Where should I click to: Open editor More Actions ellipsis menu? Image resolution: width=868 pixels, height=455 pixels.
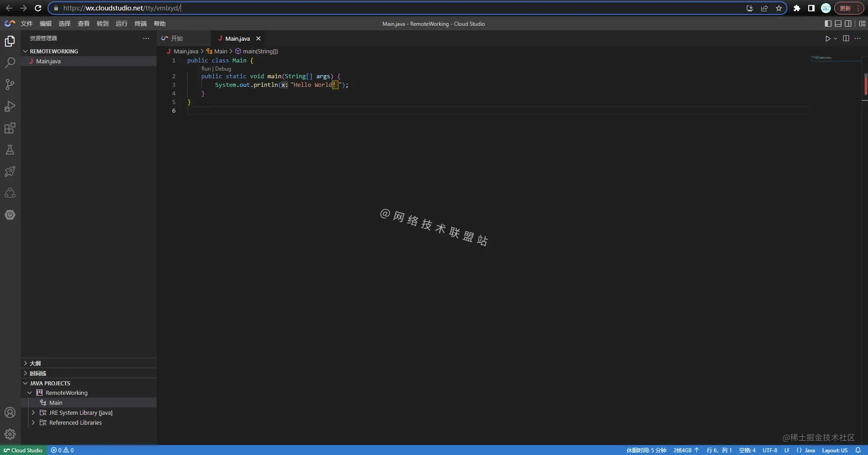858,38
